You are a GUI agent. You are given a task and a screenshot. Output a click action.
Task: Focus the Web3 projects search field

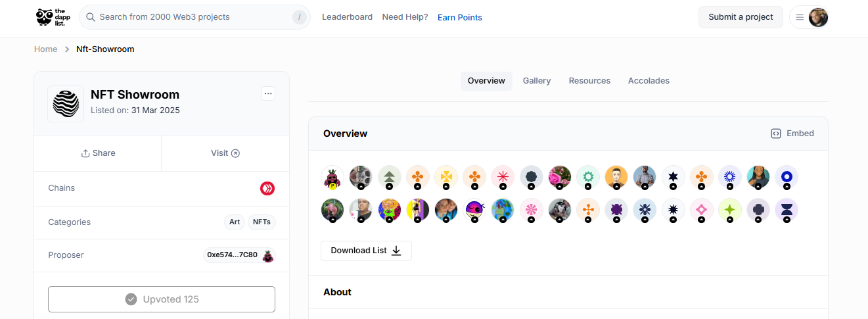194,17
